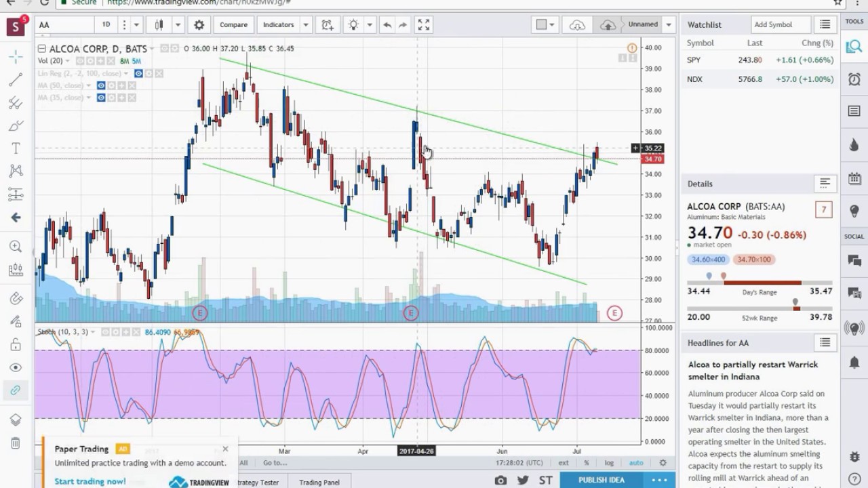Viewport: 868px width, 488px height.
Task: Open watchlist menu list icon
Action: 825,24
